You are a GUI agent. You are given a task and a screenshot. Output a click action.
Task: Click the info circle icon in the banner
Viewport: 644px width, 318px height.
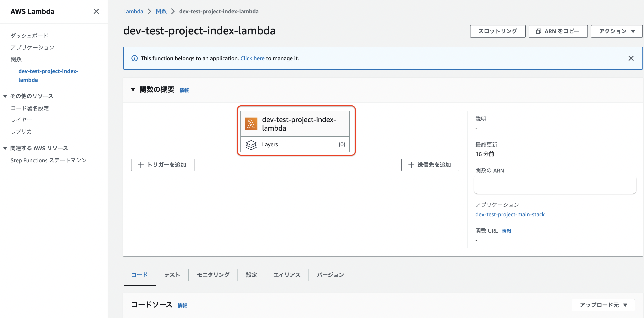click(x=134, y=58)
